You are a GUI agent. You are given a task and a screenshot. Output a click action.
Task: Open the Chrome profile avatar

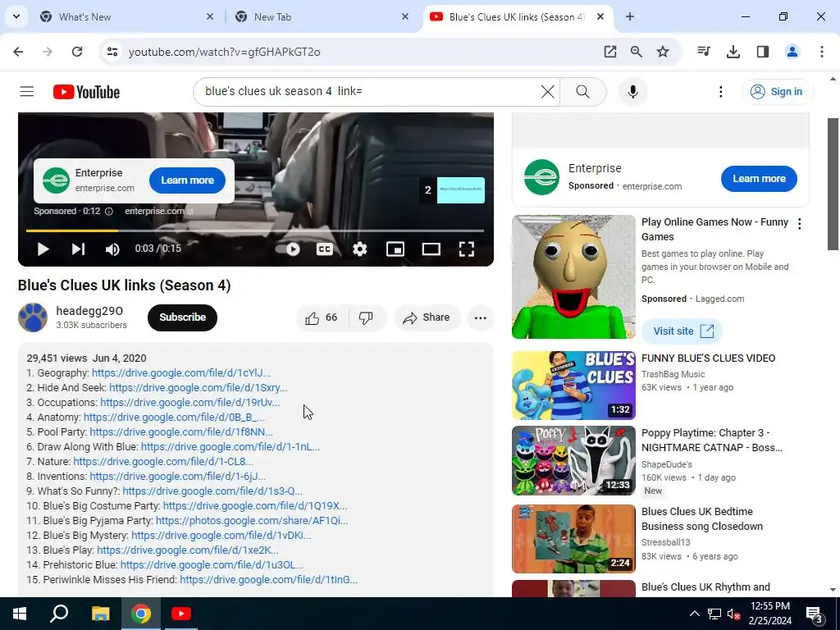[792, 52]
